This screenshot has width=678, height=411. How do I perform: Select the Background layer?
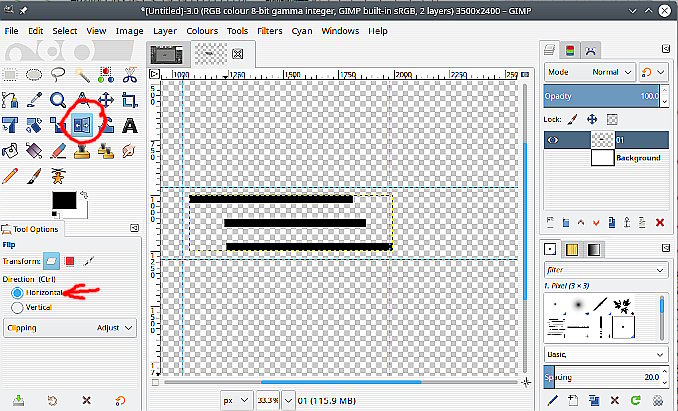(x=638, y=158)
